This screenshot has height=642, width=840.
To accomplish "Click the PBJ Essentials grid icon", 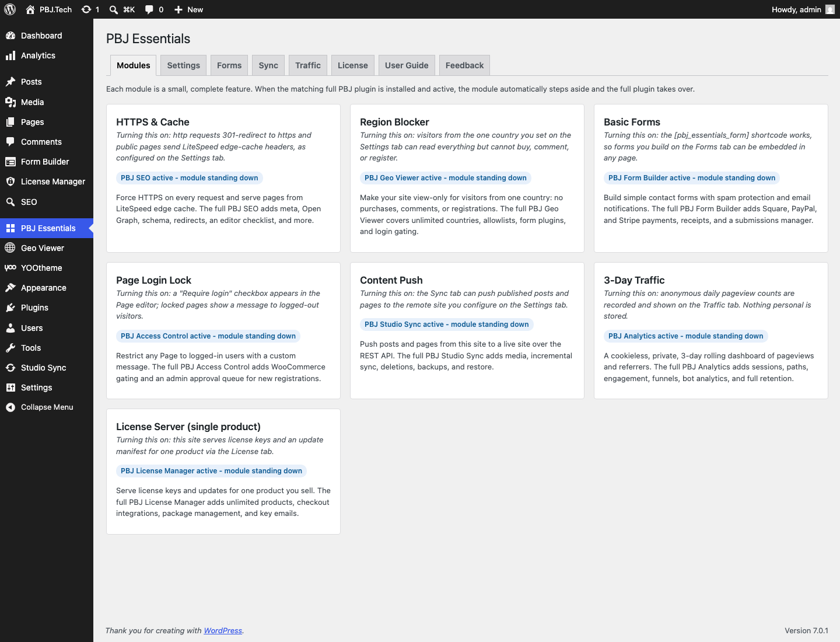I will click(10, 228).
